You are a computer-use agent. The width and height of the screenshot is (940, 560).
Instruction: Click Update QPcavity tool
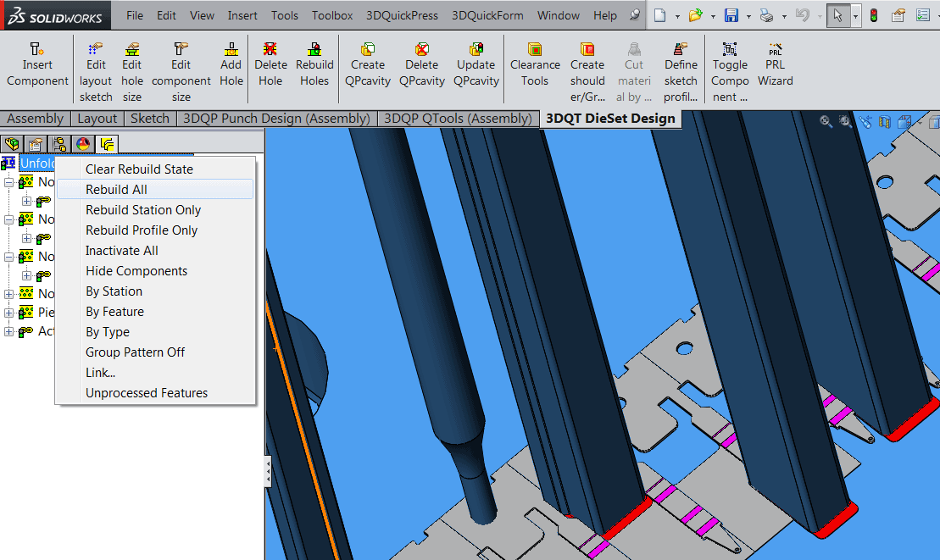[x=476, y=64]
